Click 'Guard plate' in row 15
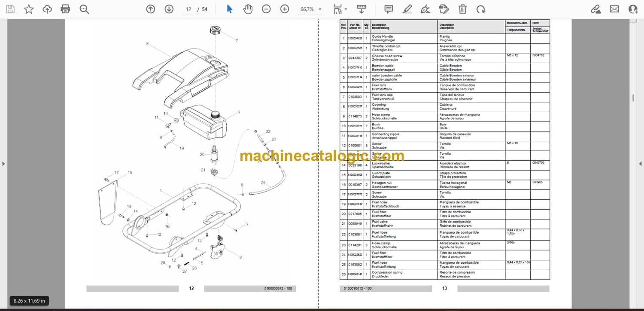The image size is (644, 311). [380, 173]
